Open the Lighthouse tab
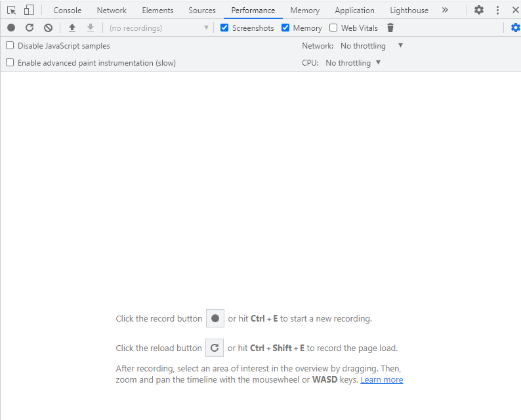521x420 pixels. coord(409,10)
